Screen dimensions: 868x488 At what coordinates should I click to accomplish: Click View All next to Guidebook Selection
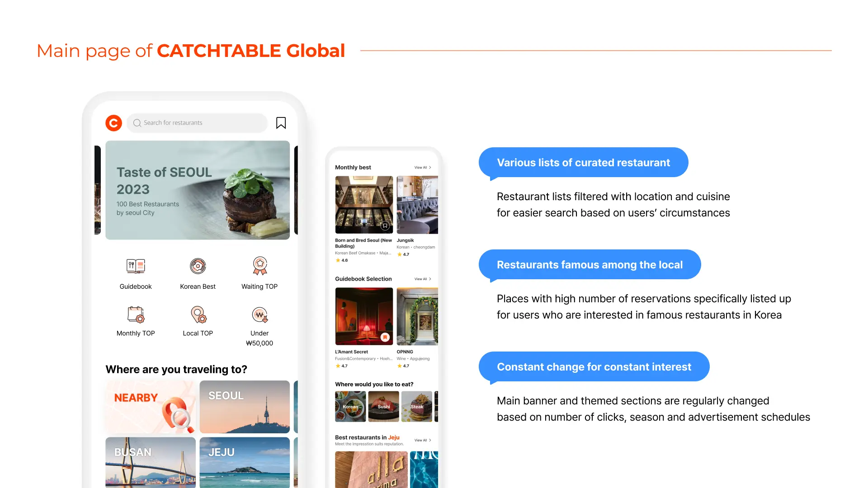(423, 279)
